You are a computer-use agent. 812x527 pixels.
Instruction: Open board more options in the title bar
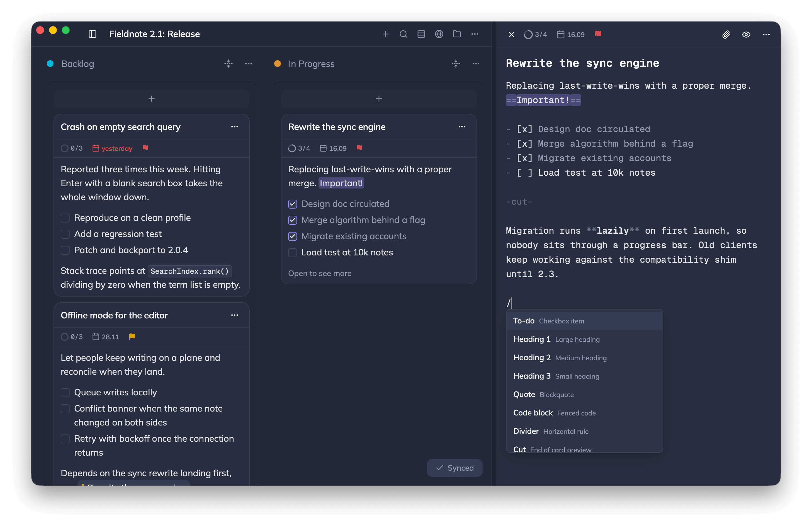pyautogui.click(x=475, y=34)
